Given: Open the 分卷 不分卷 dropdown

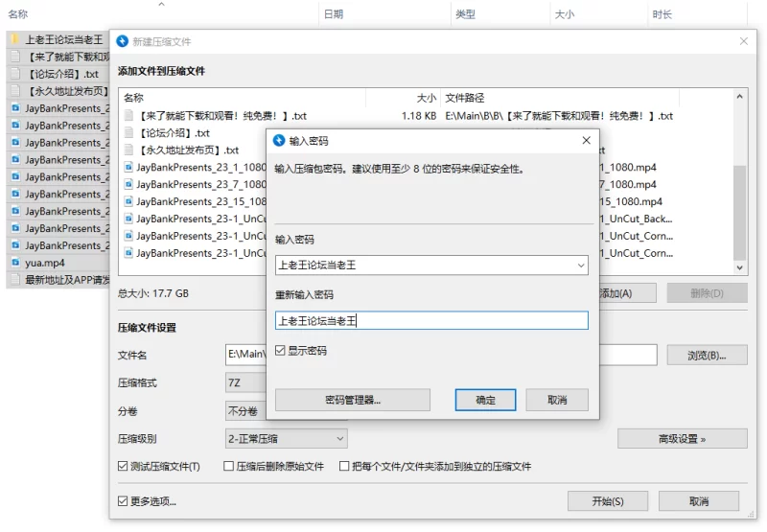Looking at the screenshot, I should pyautogui.click(x=246, y=411).
